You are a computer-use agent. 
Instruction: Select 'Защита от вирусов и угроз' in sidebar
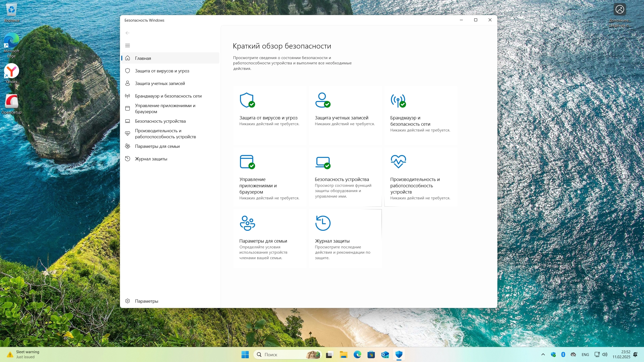click(162, 71)
